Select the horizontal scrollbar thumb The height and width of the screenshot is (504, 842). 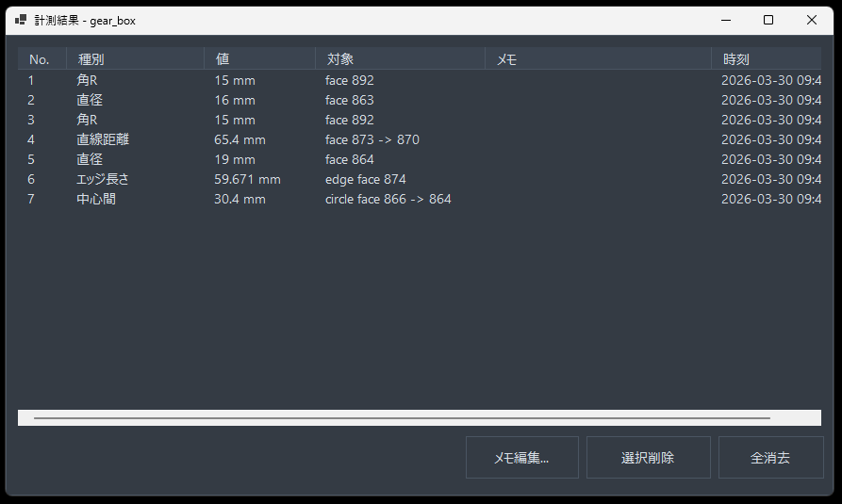402,417
